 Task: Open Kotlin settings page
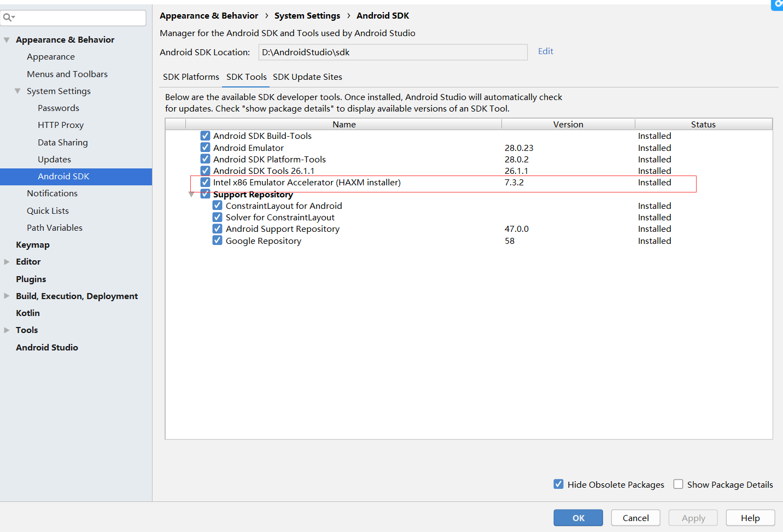28,313
